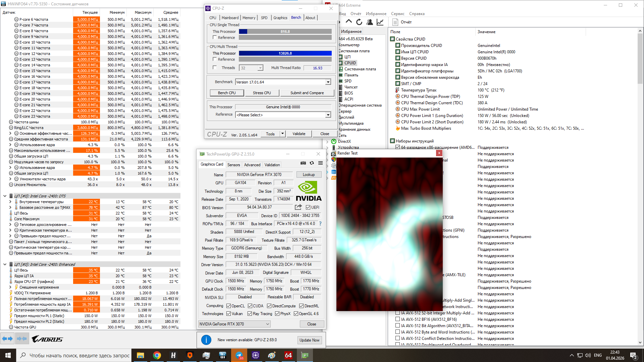Toggle the UEFI checkbox in GPU-Z
This screenshot has height=362, width=644.
(308, 207)
